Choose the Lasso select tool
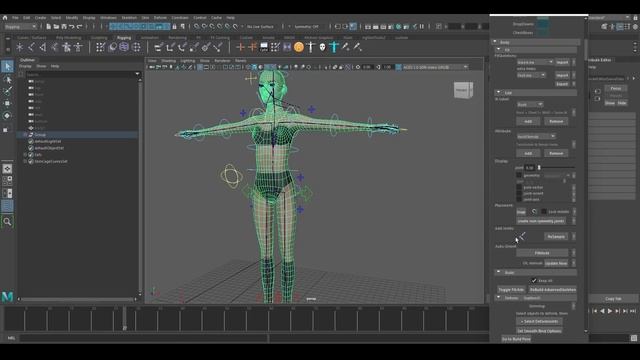Screen dimensions: 640x360 [7, 79]
